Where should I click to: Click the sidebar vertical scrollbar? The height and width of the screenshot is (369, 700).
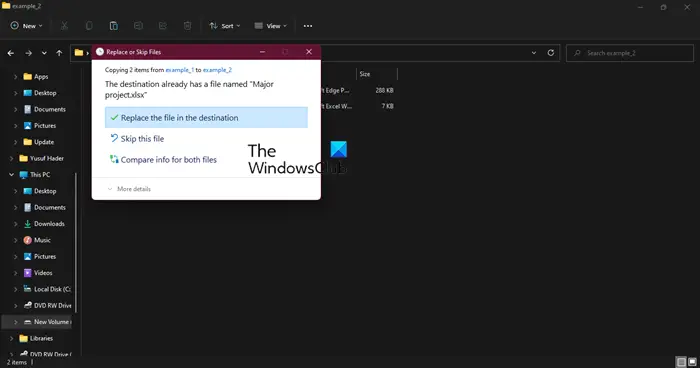click(x=75, y=242)
